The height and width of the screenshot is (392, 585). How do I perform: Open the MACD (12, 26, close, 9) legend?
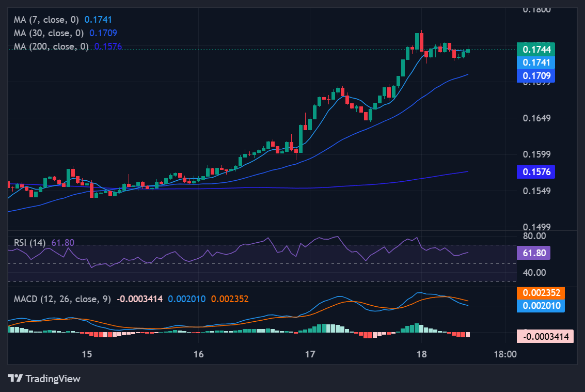coord(62,299)
